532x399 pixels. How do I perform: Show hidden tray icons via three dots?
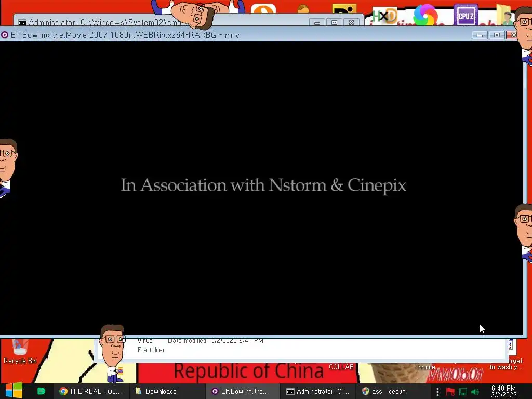pyautogui.click(x=437, y=392)
